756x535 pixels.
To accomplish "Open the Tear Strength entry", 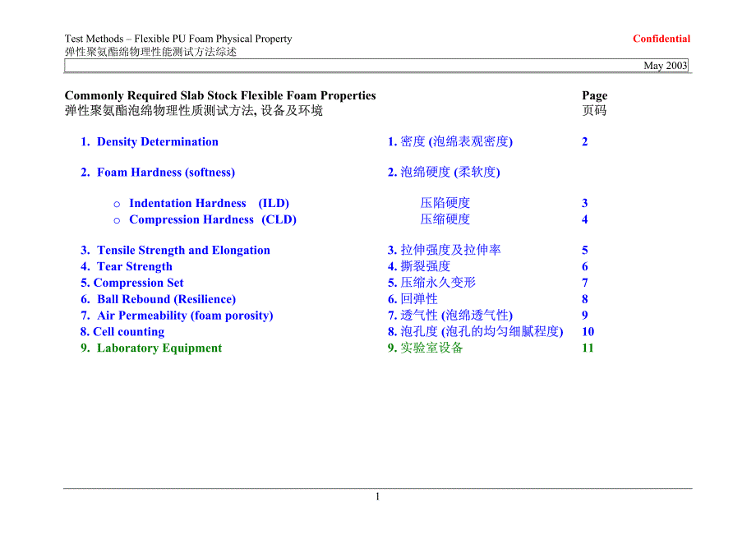I will tap(134, 267).
